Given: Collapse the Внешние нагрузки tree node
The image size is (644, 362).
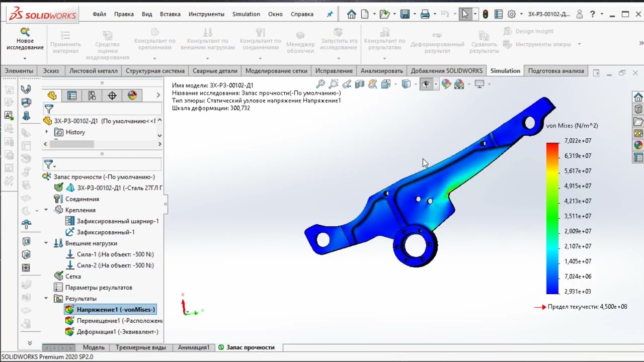Looking at the screenshot, I should [47, 243].
